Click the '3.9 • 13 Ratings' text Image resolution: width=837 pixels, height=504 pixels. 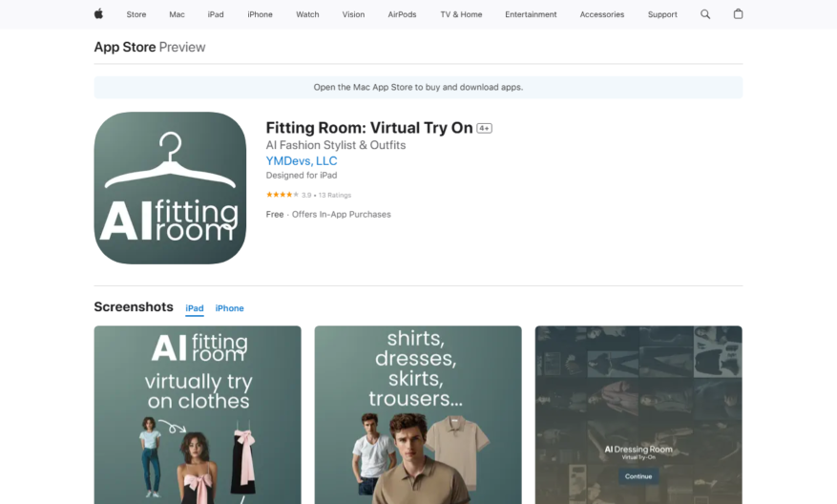(326, 195)
